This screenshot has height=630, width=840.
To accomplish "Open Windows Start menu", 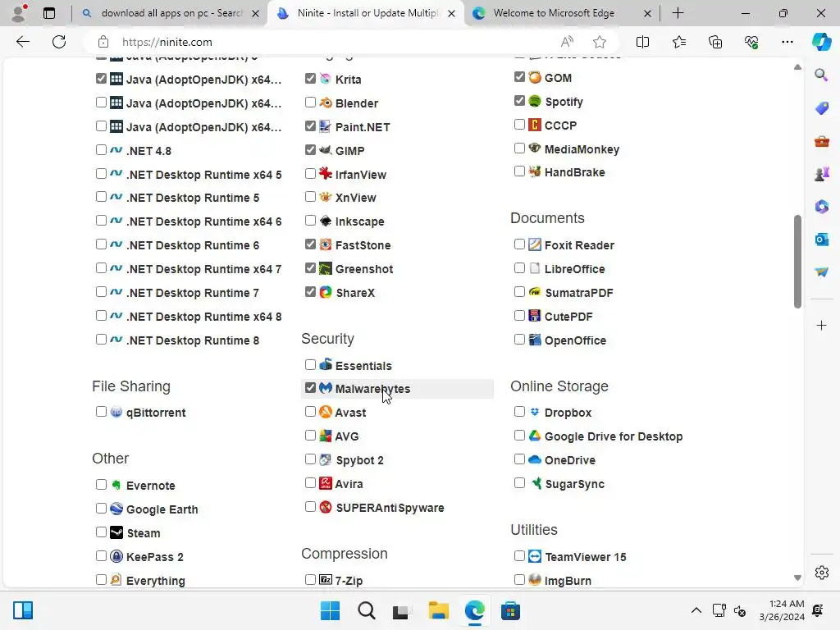I will (x=330, y=610).
